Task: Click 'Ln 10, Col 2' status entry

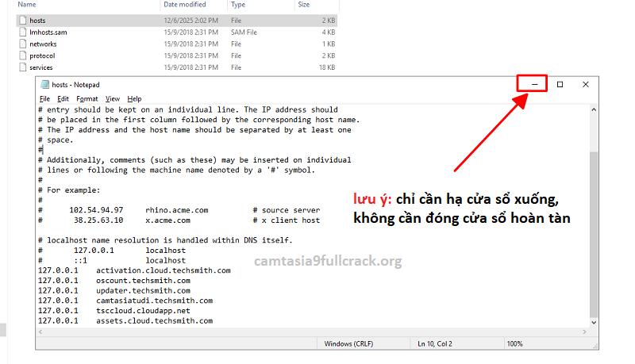Action: click(435, 344)
